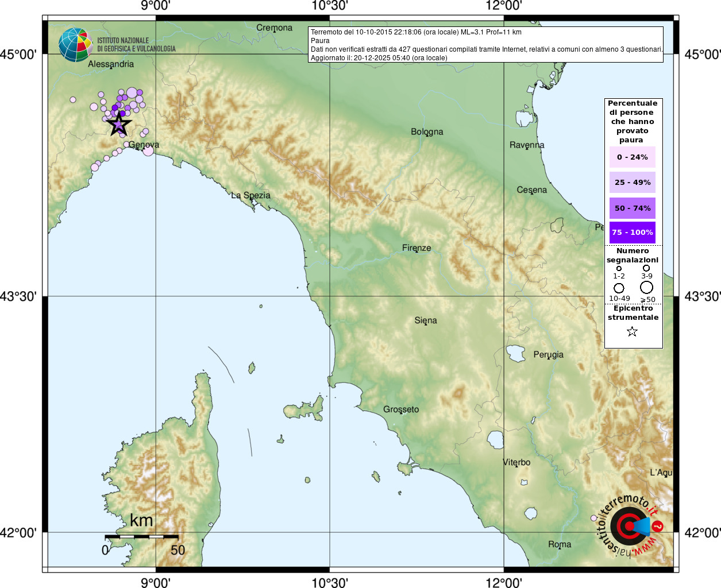Click the Roma city label
721x588 pixels.
[560, 544]
